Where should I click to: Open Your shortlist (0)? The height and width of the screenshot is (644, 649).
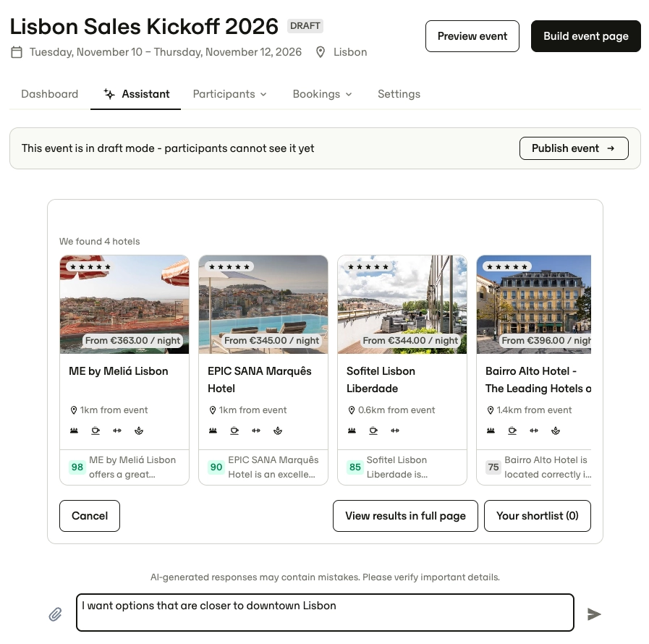click(538, 516)
